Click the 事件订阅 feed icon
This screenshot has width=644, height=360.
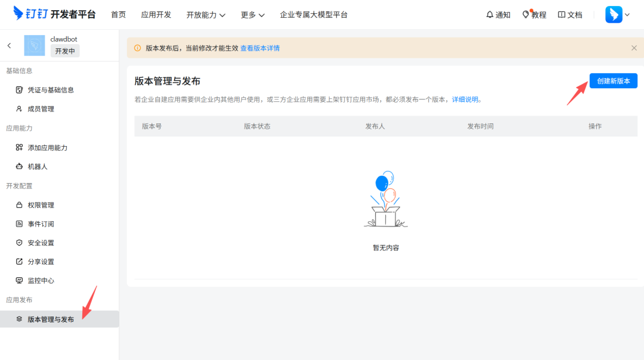(x=19, y=224)
